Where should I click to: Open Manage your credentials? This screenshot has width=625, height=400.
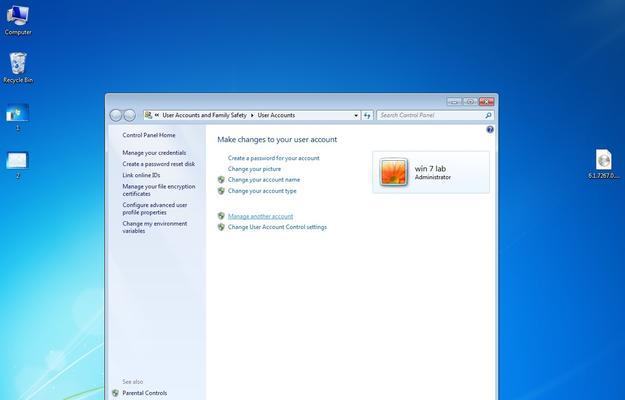coord(154,153)
